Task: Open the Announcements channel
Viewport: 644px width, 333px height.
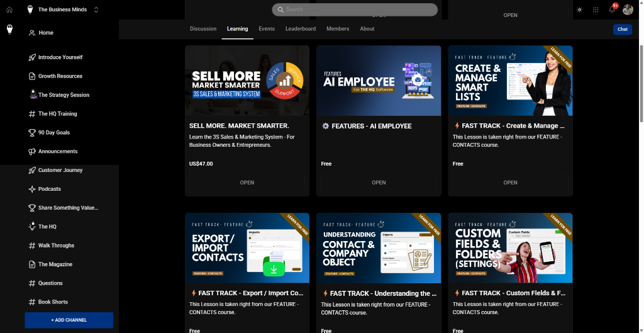Action: (x=58, y=152)
